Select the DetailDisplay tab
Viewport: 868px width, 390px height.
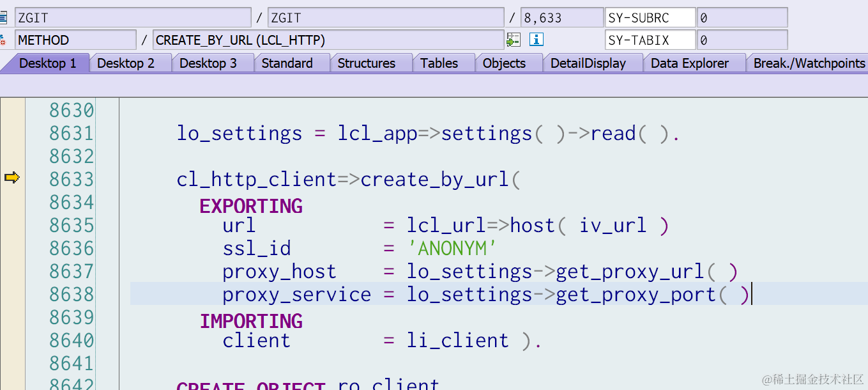588,63
